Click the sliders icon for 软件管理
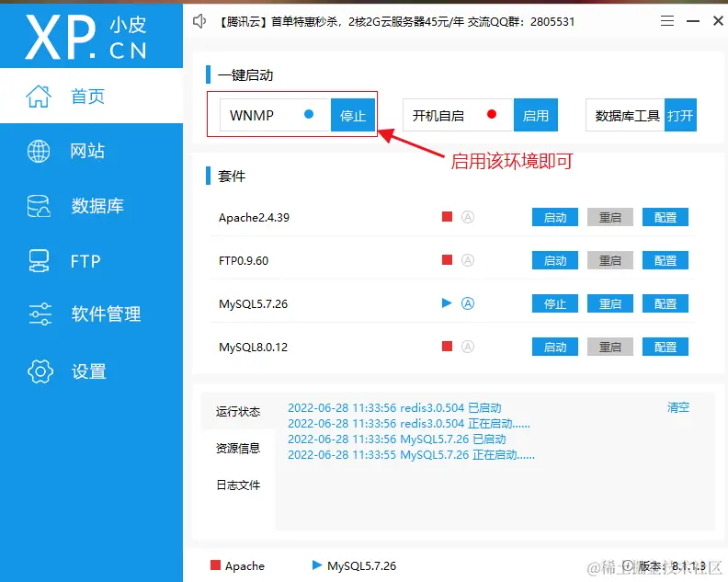The height and width of the screenshot is (582, 728). click(x=40, y=314)
